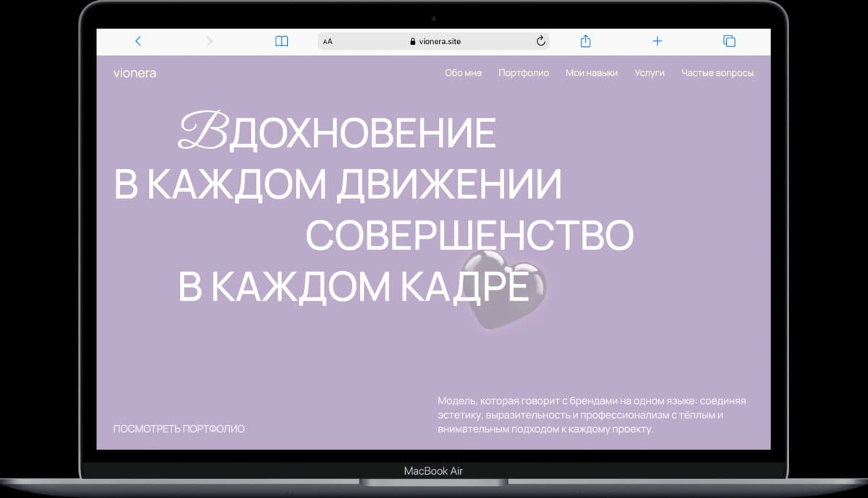Jump to Частые вопросы
The width and height of the screenshot is (868, 498).
[718, 73]
